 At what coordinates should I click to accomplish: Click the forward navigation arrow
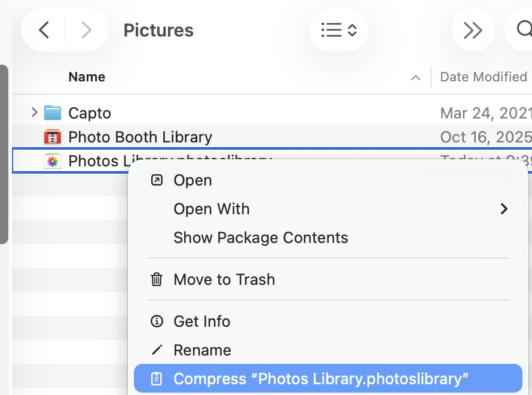tap(86, 30)
